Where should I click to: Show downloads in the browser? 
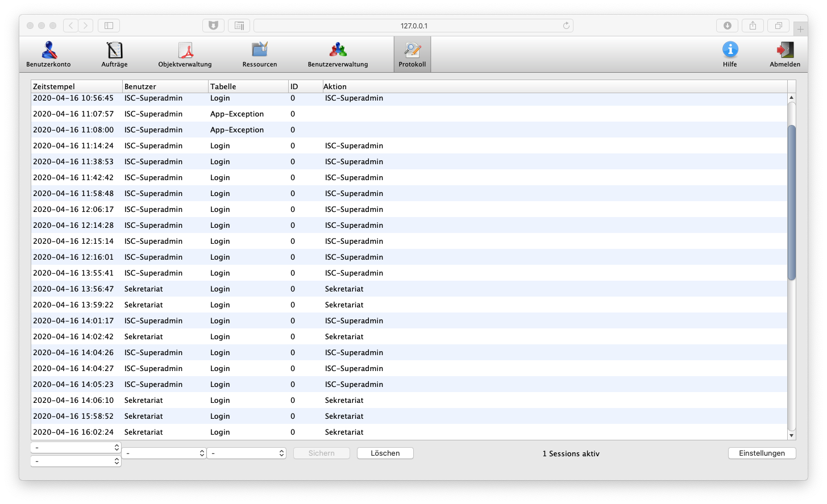pos(727,26)
